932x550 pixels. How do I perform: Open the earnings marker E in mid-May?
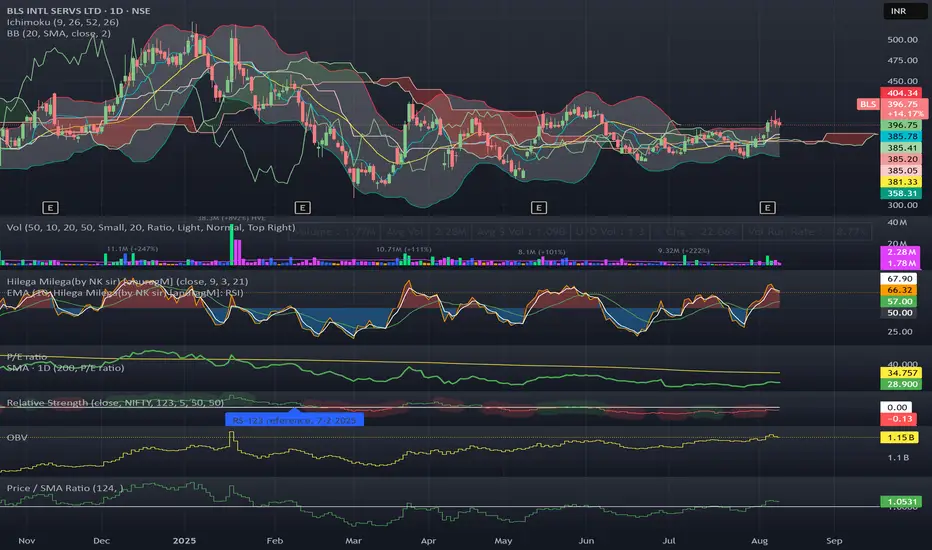[539, 208]
